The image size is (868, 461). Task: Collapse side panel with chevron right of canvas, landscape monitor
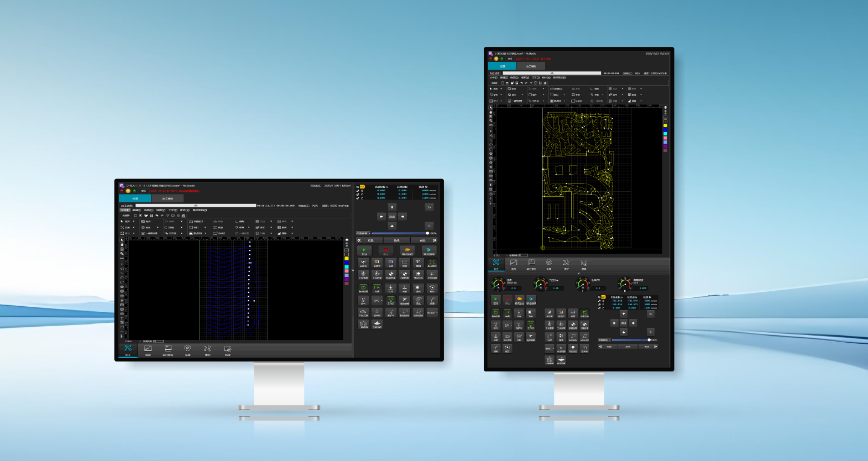[x=353, y=270]
